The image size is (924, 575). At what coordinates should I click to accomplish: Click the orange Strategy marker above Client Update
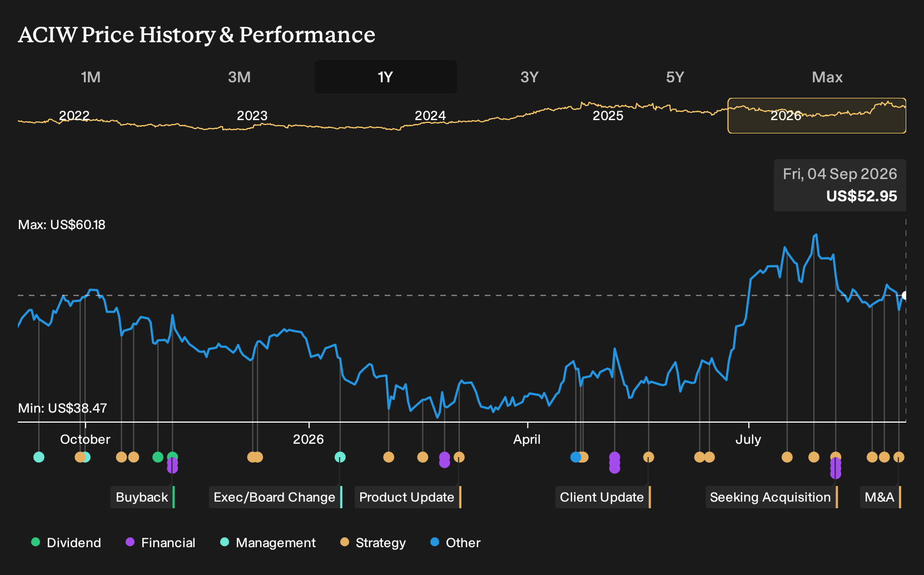point(649,457)
